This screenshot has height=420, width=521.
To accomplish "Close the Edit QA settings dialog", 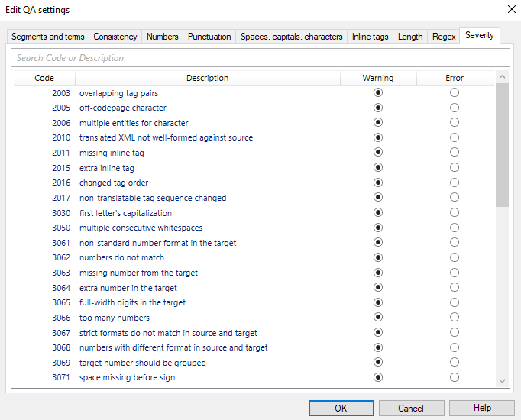I will tap(512, 9).
